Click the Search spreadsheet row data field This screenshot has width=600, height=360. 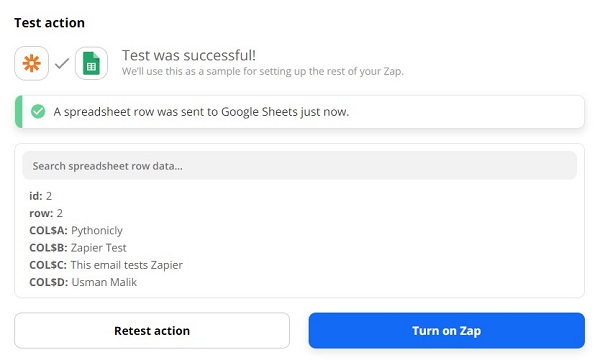pos(299,166)
